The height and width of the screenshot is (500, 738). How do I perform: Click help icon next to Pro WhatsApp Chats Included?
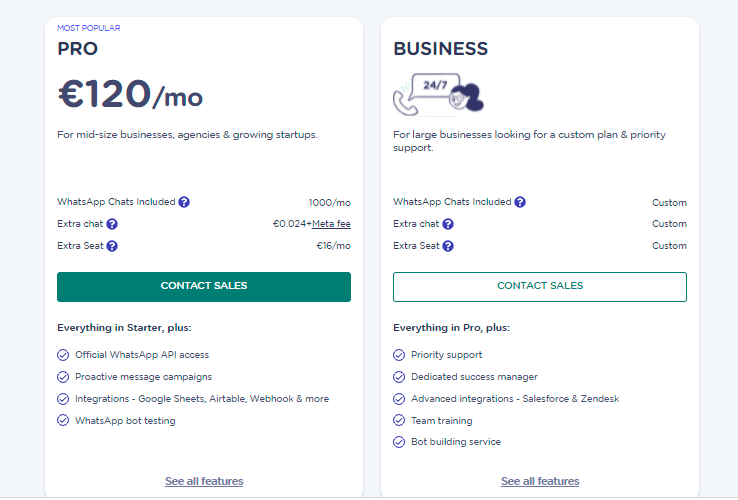(184, 202)
